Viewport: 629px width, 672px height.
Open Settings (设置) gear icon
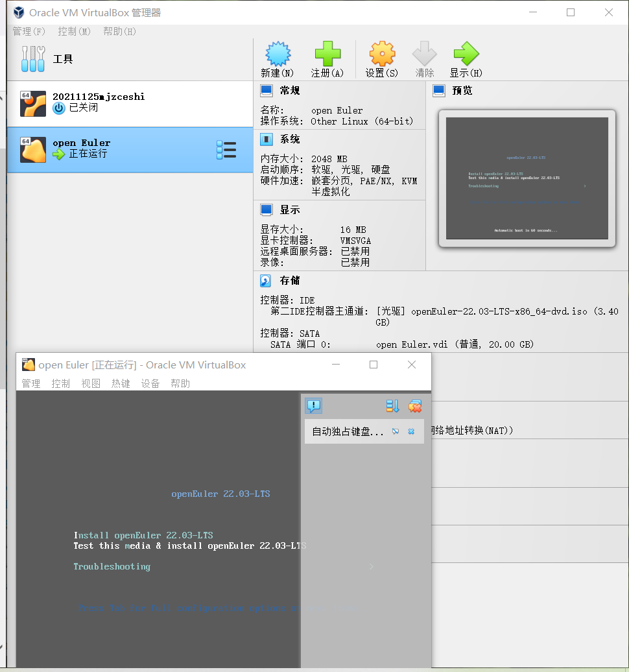pos(382,54)
